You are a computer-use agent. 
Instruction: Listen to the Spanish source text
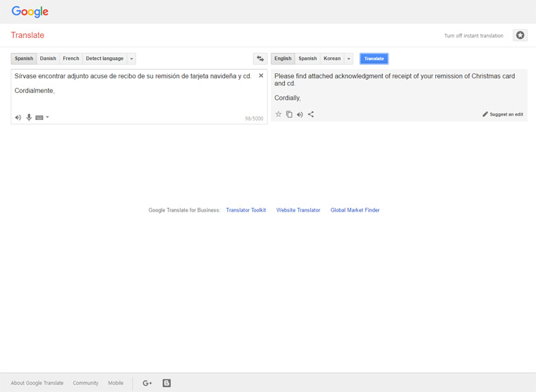click(18, 118)
